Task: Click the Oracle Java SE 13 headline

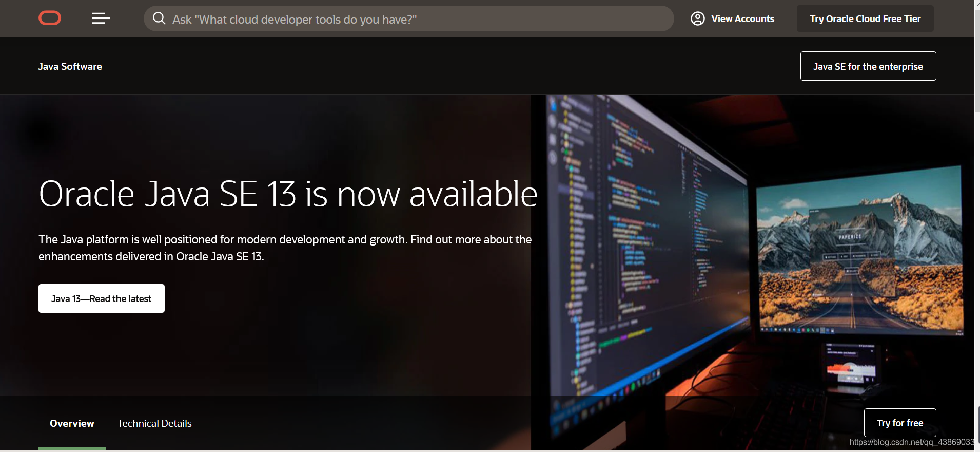Action: coord(288,194)
